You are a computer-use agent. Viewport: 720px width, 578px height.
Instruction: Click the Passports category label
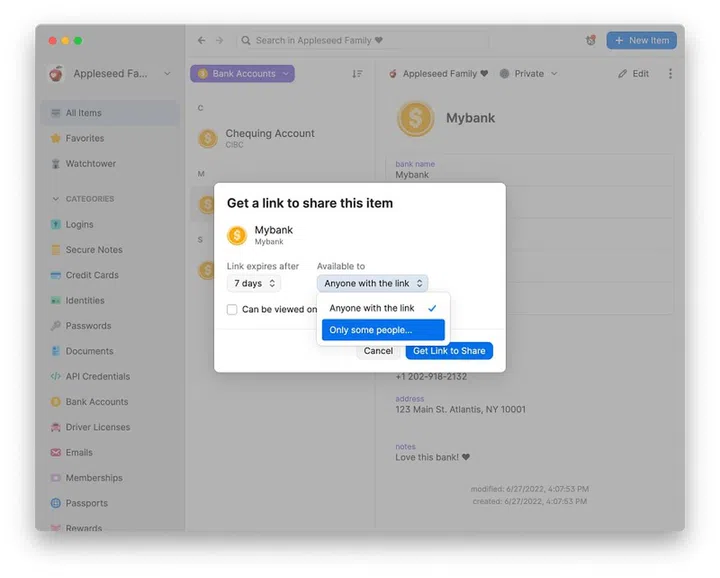pos(86,503)
